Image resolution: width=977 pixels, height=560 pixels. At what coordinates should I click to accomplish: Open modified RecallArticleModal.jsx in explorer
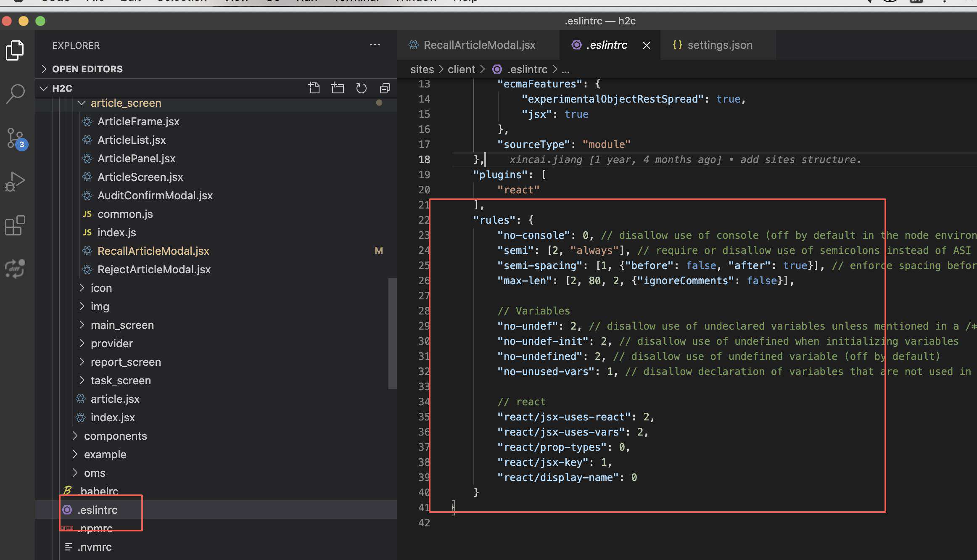[x=153, y=251]
